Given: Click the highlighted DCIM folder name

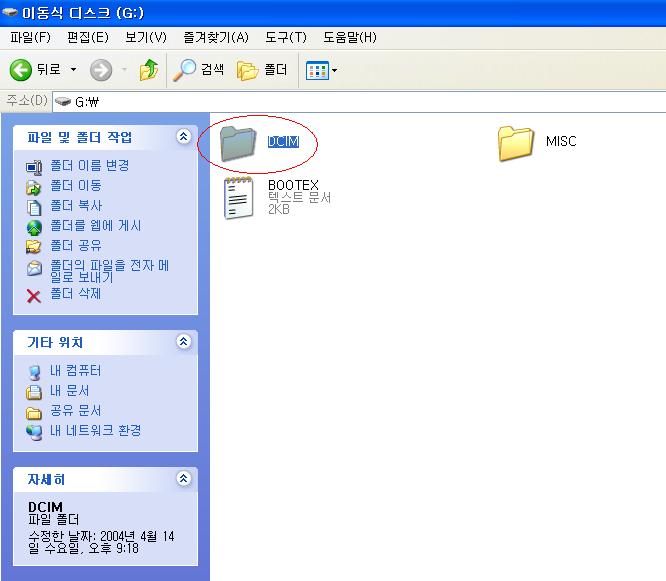Looking at the screenshot, I should pyautogui.click(x=283, y=141).
